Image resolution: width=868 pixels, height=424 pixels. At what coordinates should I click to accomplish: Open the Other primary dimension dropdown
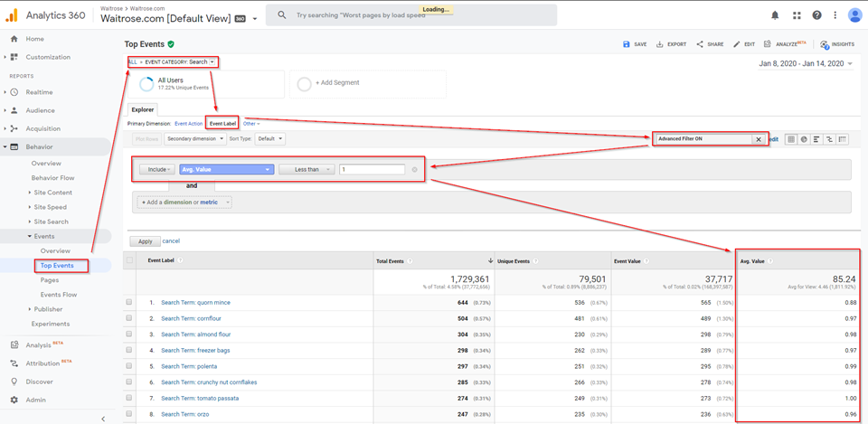tap(251, 124)
